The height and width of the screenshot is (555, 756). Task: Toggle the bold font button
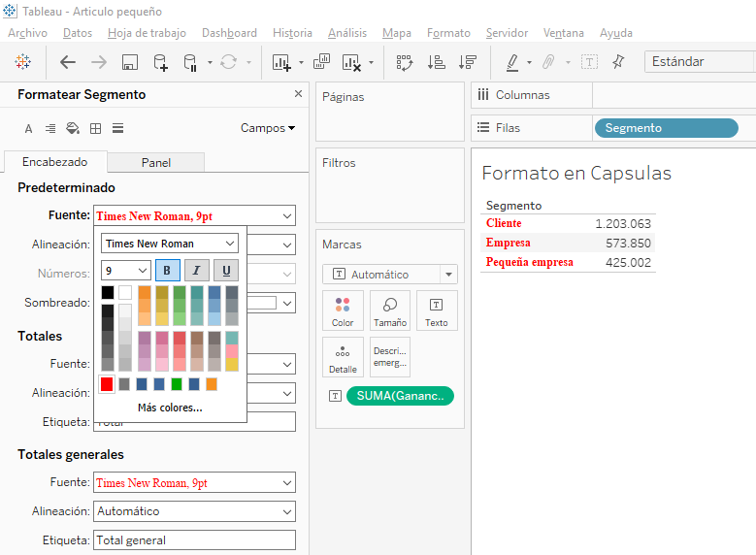[166, 271]
